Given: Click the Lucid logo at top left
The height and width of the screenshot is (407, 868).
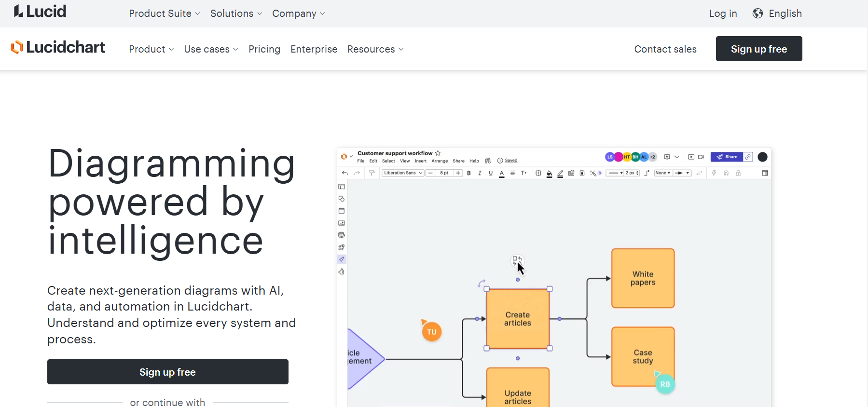Looking at the screenshot, I should pyautogui.click(x=40, y=11).
